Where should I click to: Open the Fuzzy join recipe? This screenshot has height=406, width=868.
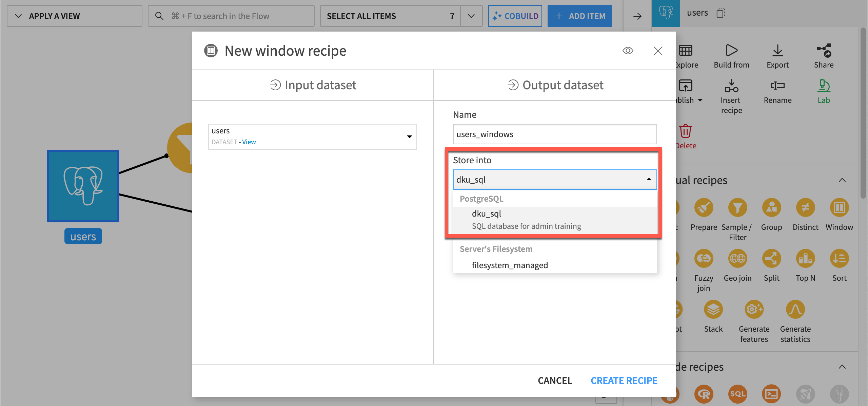click(x=704, y=258)
